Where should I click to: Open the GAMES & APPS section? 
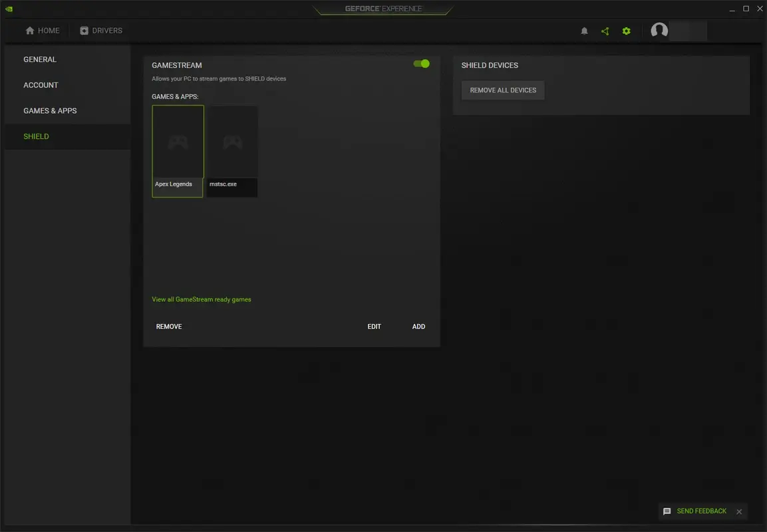coord(50,110)
